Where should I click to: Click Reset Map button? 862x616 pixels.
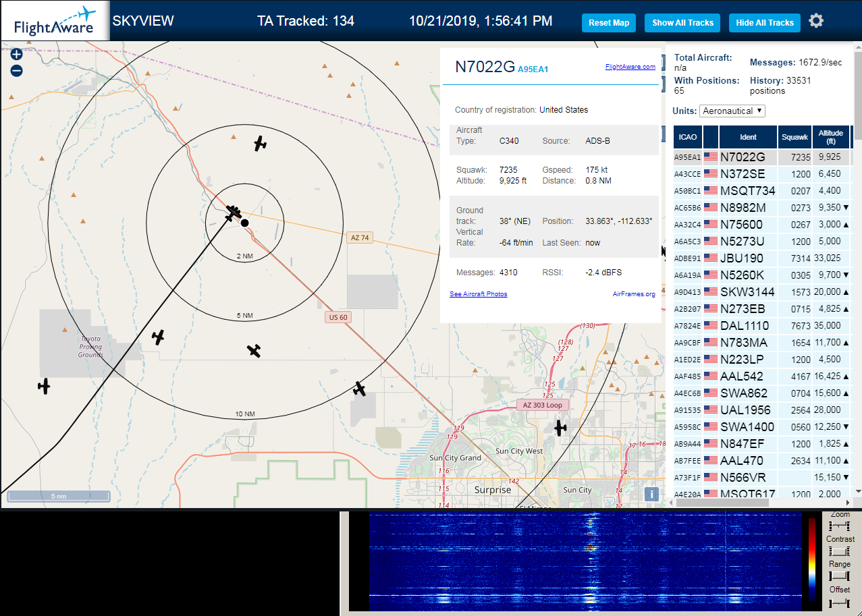(609, 23)
